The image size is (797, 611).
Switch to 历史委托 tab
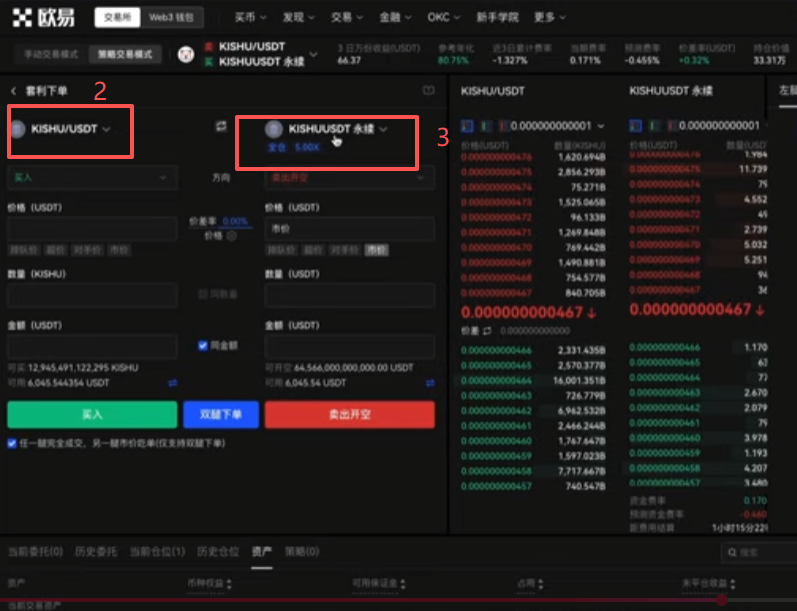(x=96, y=552)
